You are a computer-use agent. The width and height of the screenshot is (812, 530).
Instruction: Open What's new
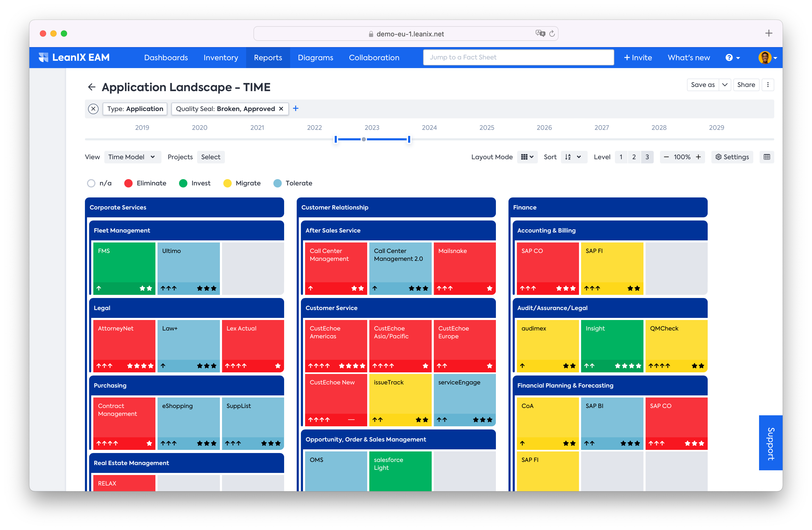(689, 58)
